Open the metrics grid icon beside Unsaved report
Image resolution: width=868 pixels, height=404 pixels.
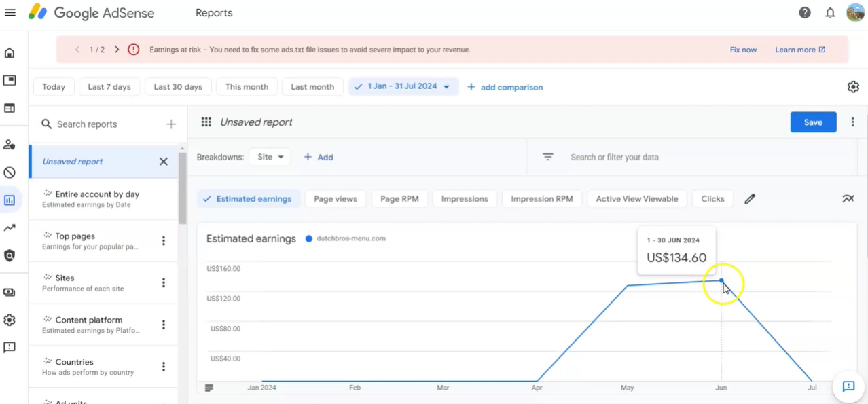pos(206,122)
